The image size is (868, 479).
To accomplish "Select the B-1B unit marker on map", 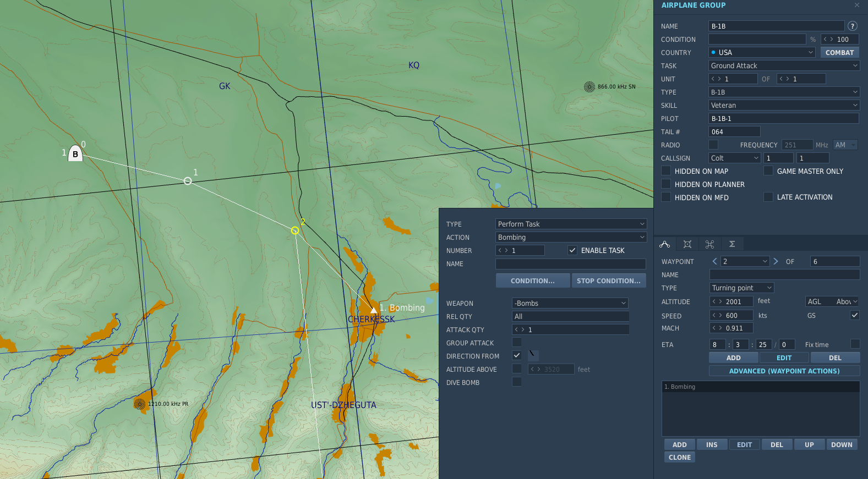I will pyautogui.click(x=75, y=153).
